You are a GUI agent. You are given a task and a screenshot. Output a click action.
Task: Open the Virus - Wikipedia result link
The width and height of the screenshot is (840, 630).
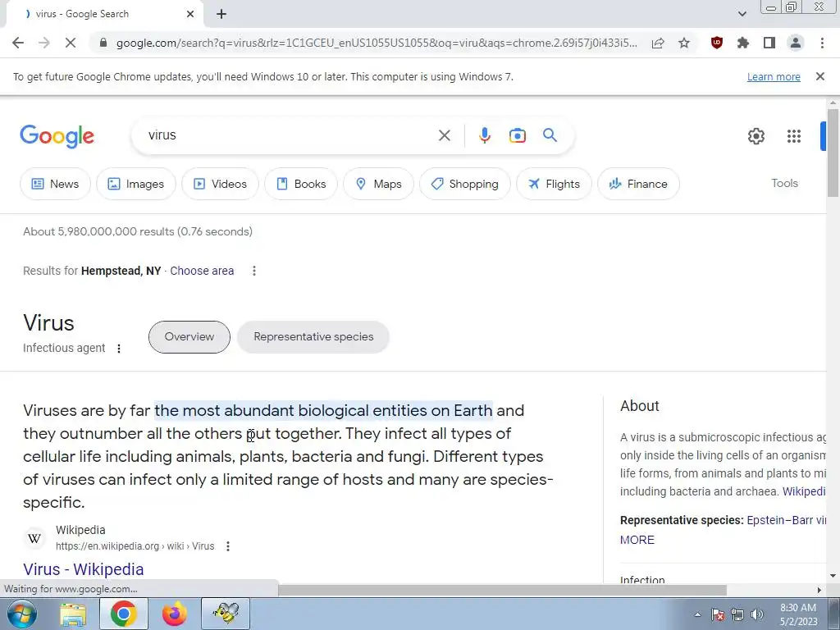[x=84, y=569]
